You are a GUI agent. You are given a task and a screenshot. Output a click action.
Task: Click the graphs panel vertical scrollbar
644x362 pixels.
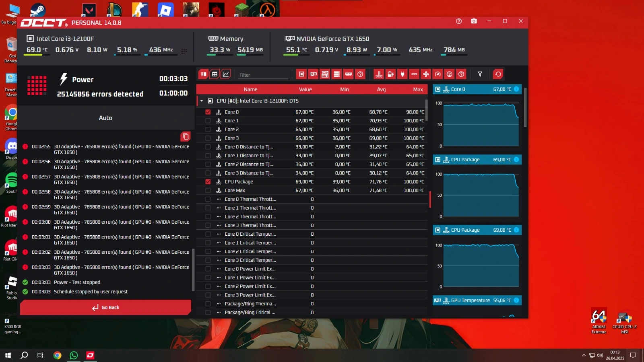pos(525,107)
